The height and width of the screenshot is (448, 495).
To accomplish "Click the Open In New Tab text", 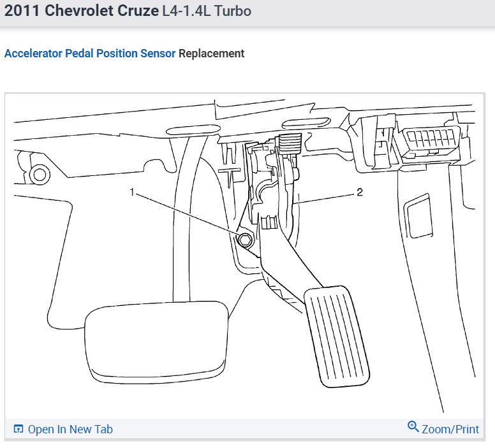I will pyautogui.click(x=70, y=430).
